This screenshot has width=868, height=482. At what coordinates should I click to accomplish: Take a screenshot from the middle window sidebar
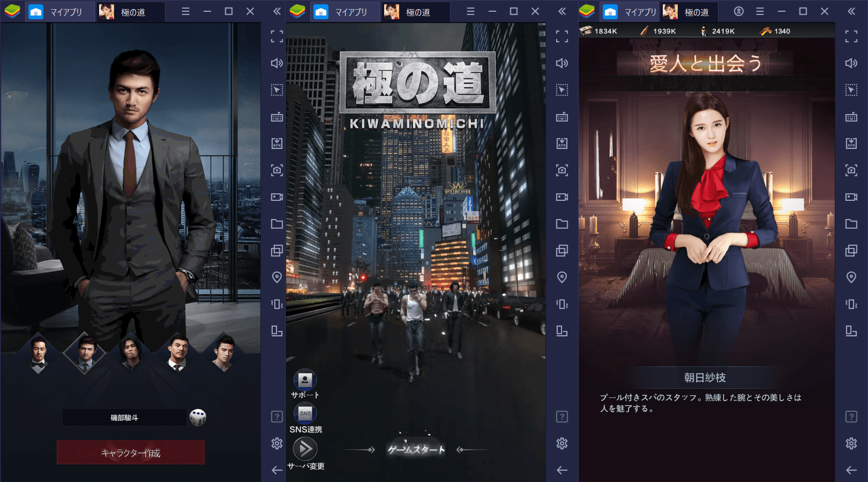click(x=562, y=170)
